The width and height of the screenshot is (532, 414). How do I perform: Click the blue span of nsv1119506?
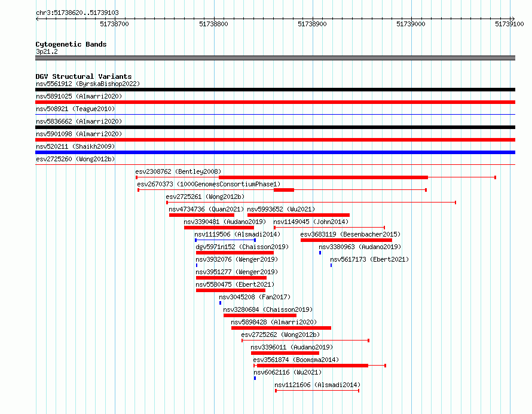225,240
